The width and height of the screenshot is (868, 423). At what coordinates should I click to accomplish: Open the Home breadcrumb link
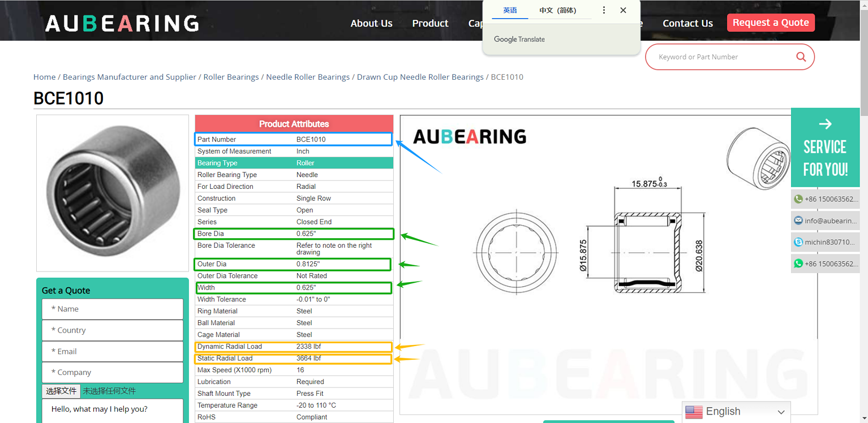click(x=44, y=77)
